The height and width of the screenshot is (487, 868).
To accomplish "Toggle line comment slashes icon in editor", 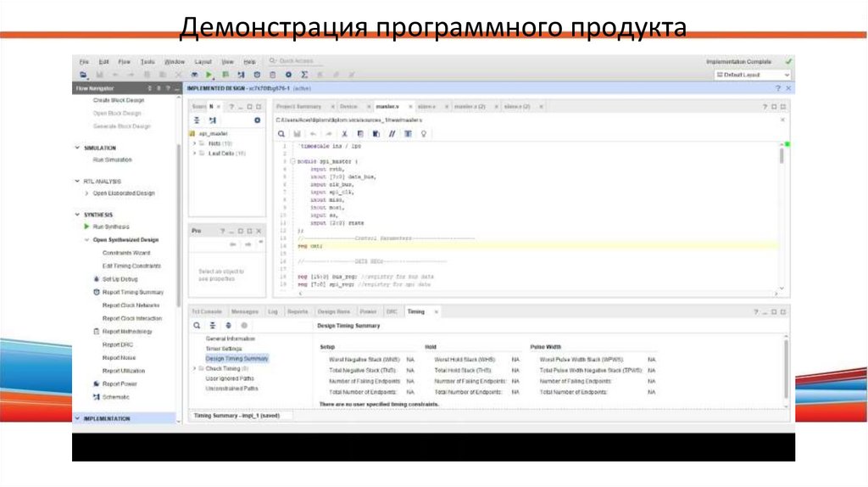I will [x=392, y=133].
